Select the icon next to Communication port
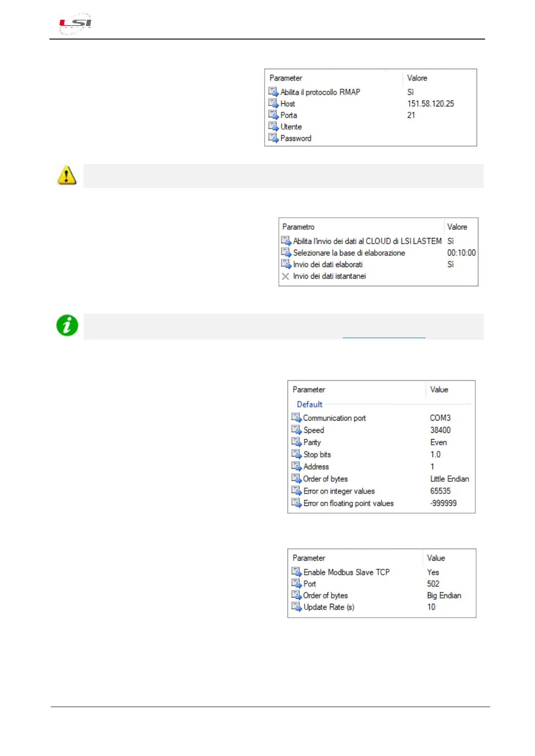535x756 pixels. 296,418
